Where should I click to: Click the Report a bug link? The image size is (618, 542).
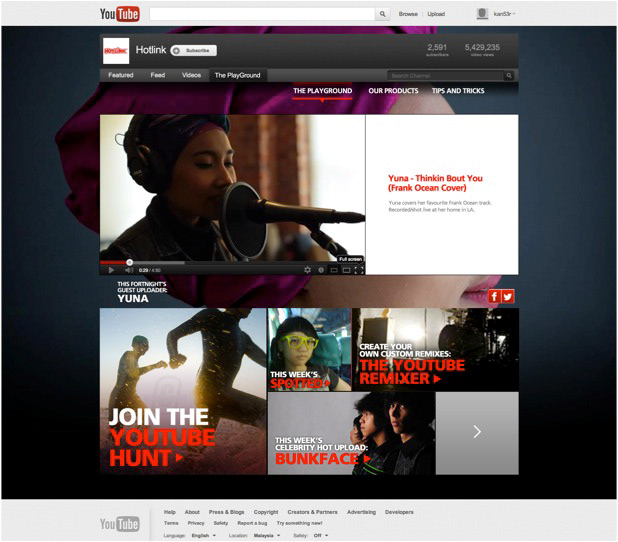(252, 523)
